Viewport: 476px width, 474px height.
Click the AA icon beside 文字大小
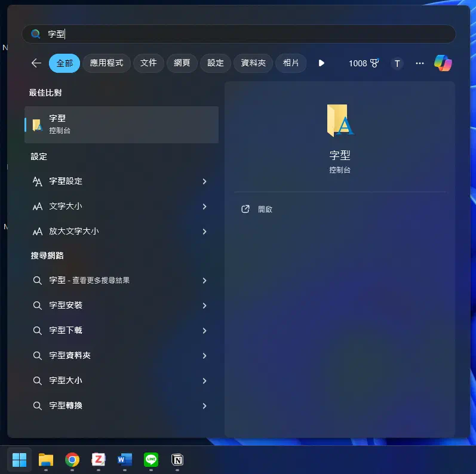tap(38, 207)
